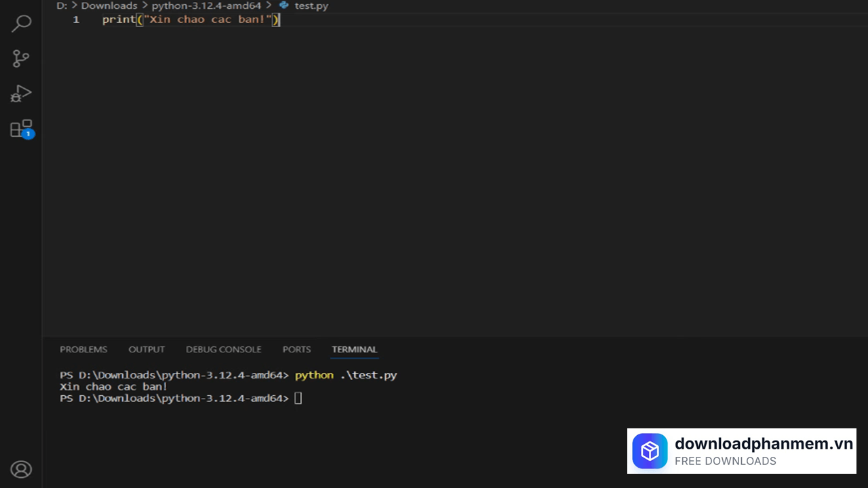Screen dimensions: 868x488
Task: Open the Run and Debug view
Action: coord(21,94)
